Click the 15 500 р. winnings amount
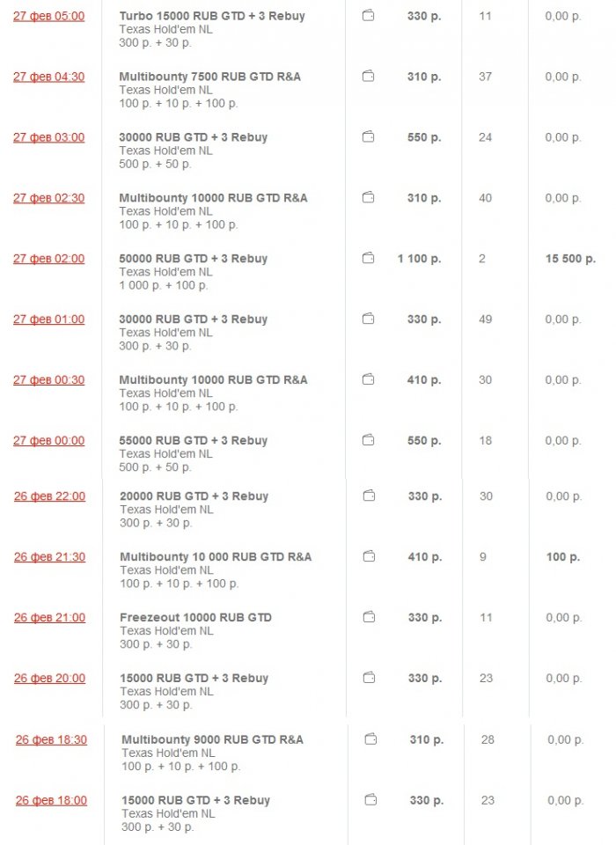Image resolution: width=616 pixels, height=845 pixels. (570, 259)
